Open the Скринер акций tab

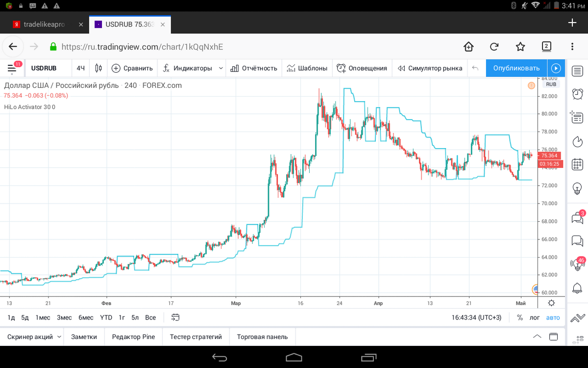coord(30,337)
